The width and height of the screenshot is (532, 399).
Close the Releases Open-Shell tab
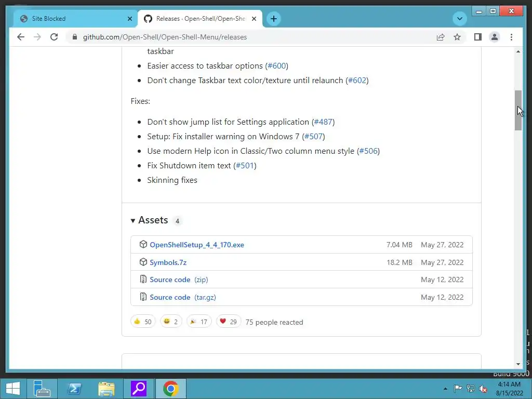click(254, 19)
